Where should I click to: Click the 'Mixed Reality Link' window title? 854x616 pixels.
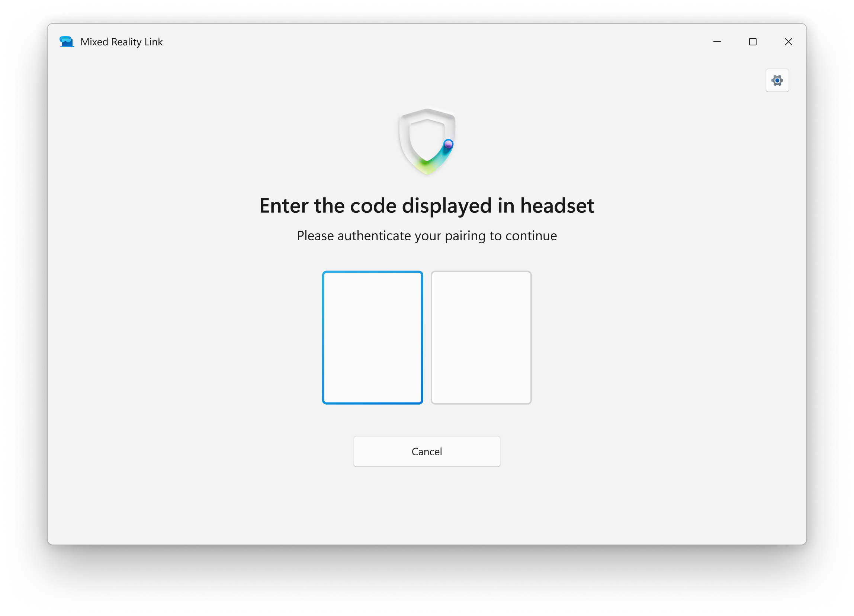tap(121, 42)
